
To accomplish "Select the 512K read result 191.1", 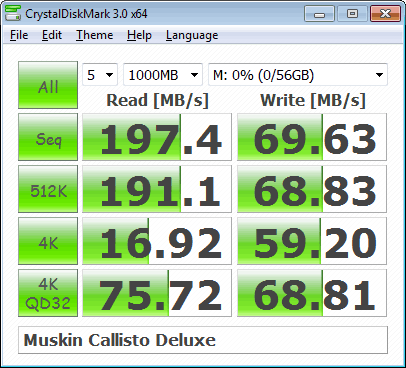I will pyautogui.click(x=157, y=189).
